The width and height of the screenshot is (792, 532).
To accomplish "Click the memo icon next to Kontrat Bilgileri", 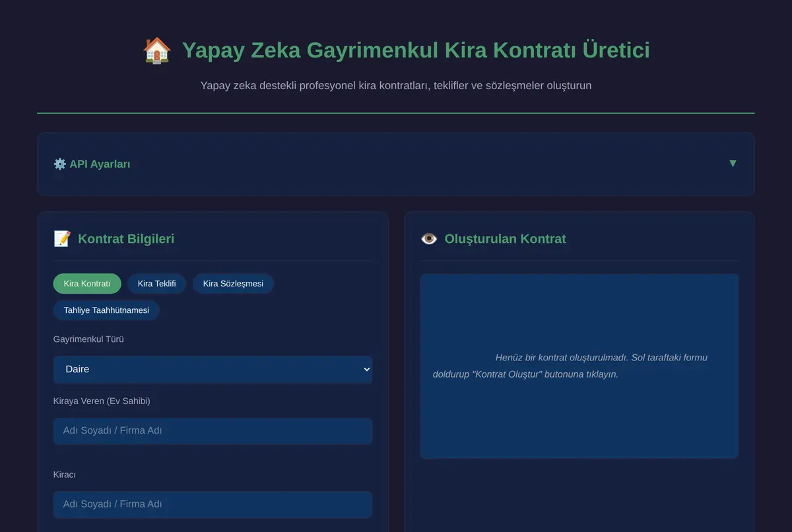I will click(62, 239).
